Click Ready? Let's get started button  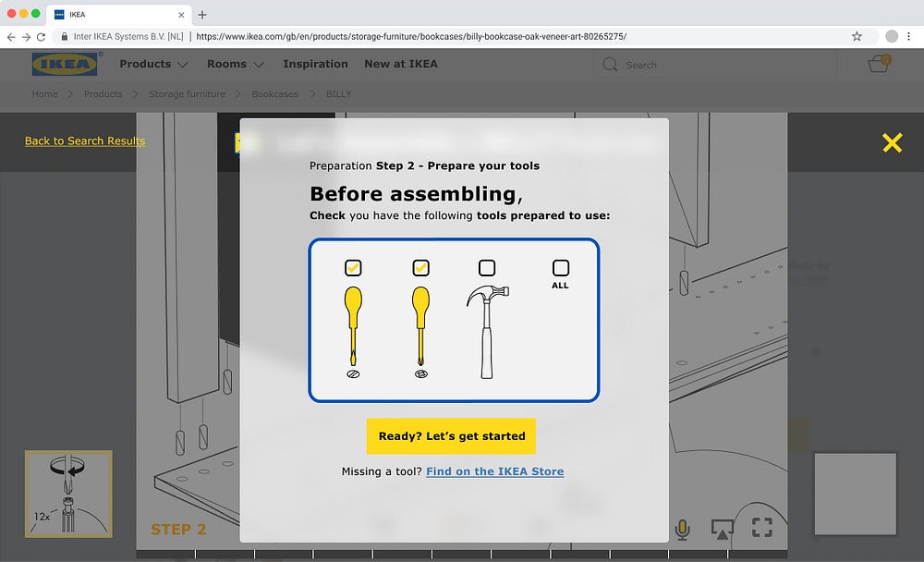tap(451, 436)
